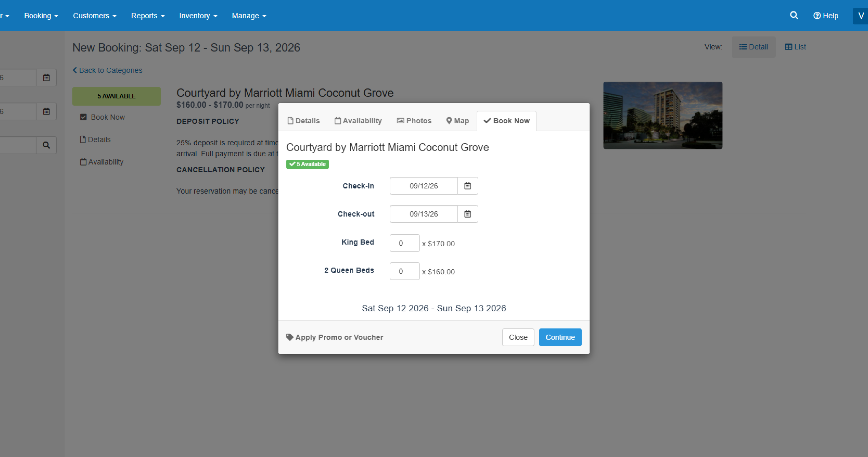The image size is (868, 457).
Task: Click the first sidebar calendar icon
Action: [47, 77]
